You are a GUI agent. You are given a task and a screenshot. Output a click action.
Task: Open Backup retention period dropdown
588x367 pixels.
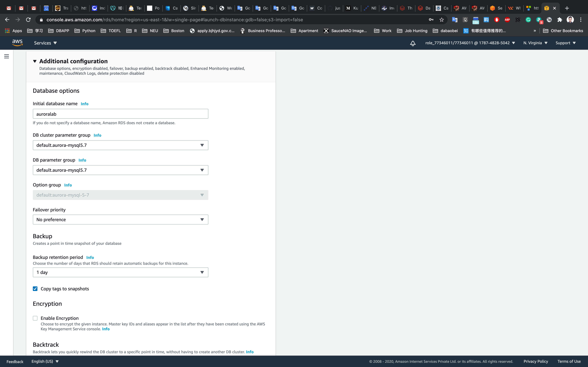120,272
